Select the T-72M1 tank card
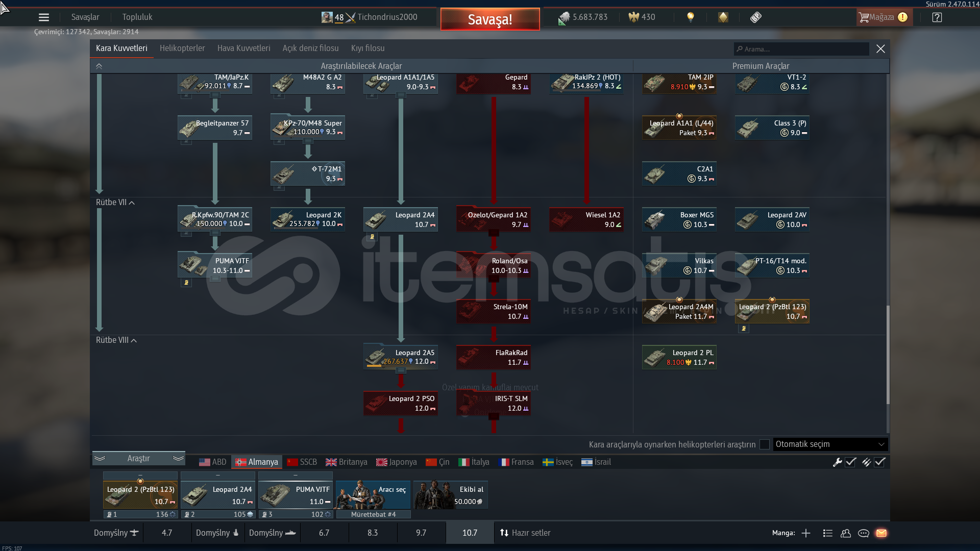The image size is (980, 551). [x=308, y=174]
